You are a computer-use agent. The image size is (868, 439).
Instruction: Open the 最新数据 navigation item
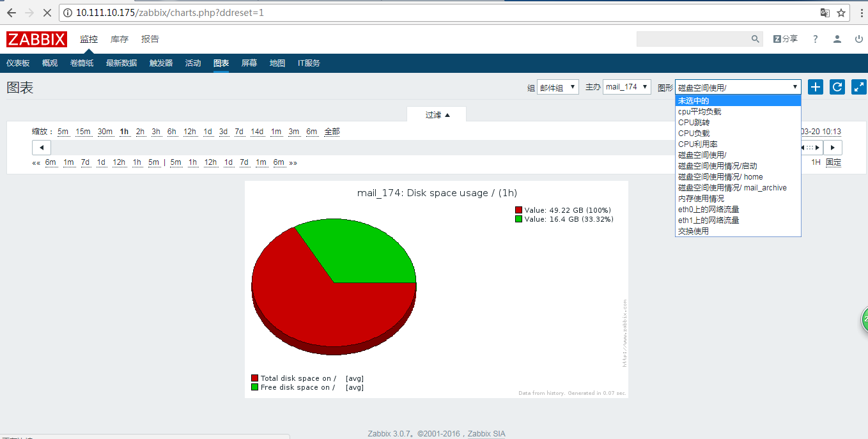pos(121,63)
